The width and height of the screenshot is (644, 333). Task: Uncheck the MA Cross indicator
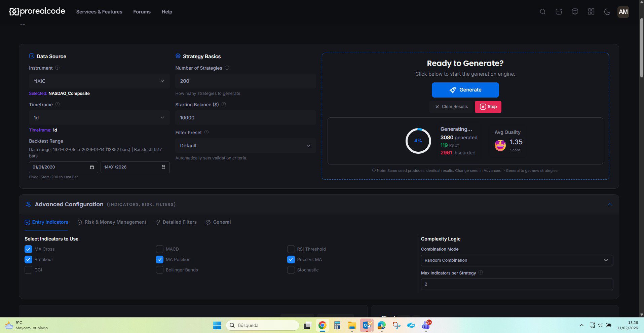point(28,249)
